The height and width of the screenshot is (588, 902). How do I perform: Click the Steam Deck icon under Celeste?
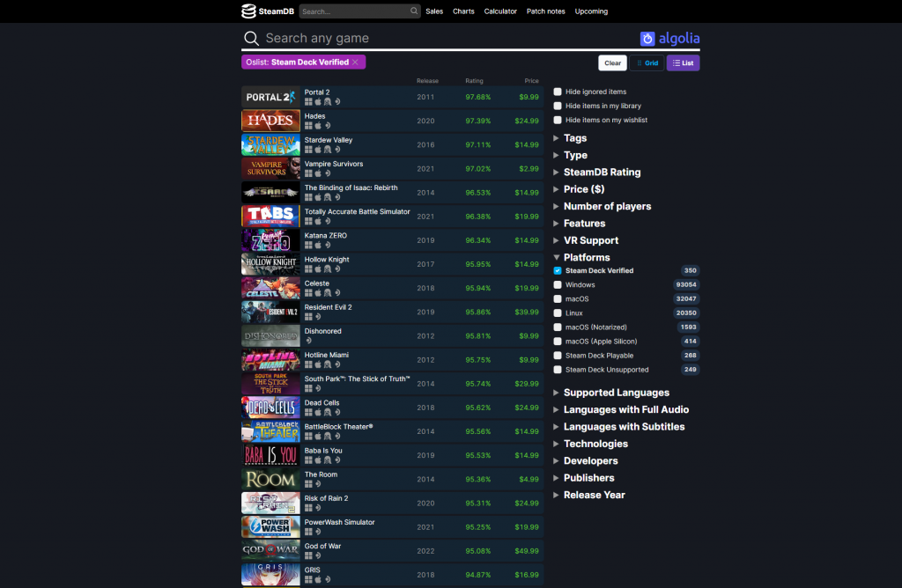[337, 293]
